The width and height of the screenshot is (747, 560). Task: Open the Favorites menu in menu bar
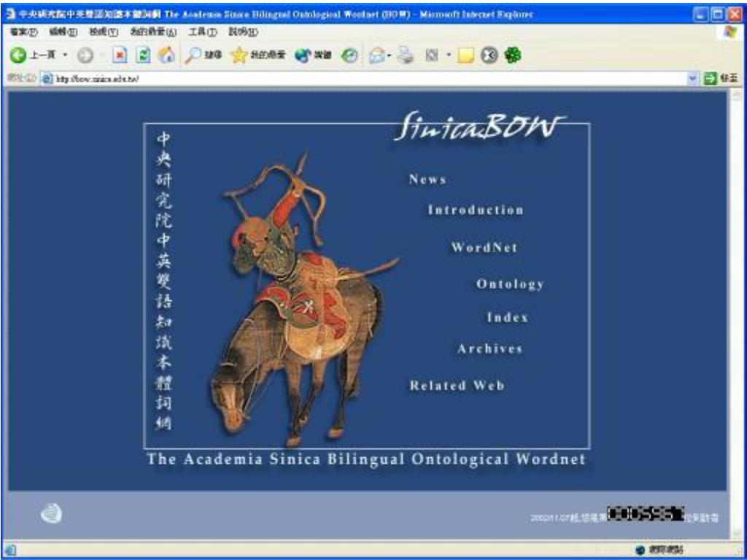coord(153,32)
